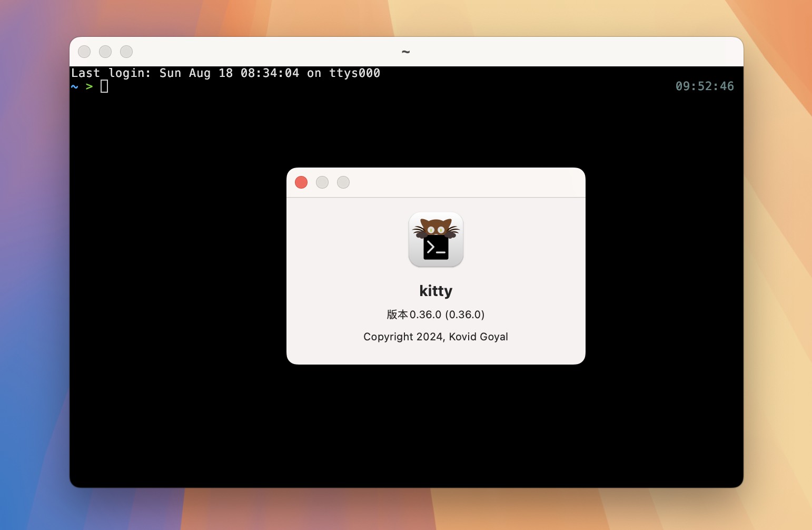Click the Last login line in the terminal

point(226,73)
